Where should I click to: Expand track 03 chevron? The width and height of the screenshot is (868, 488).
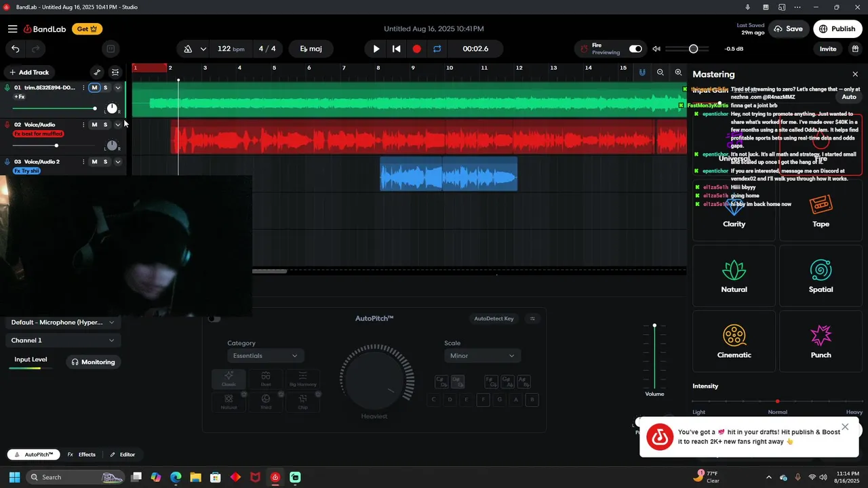(118, 162)
